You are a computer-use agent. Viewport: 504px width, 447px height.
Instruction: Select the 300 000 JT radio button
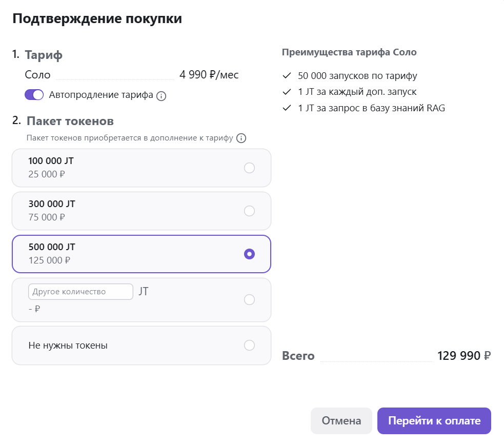tap(249, 211)
